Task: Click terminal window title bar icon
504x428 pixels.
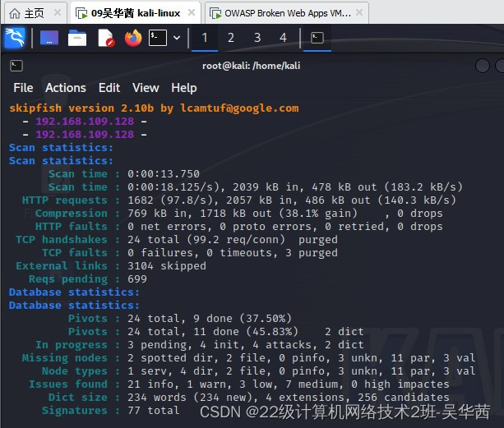Action: [16, 66]
